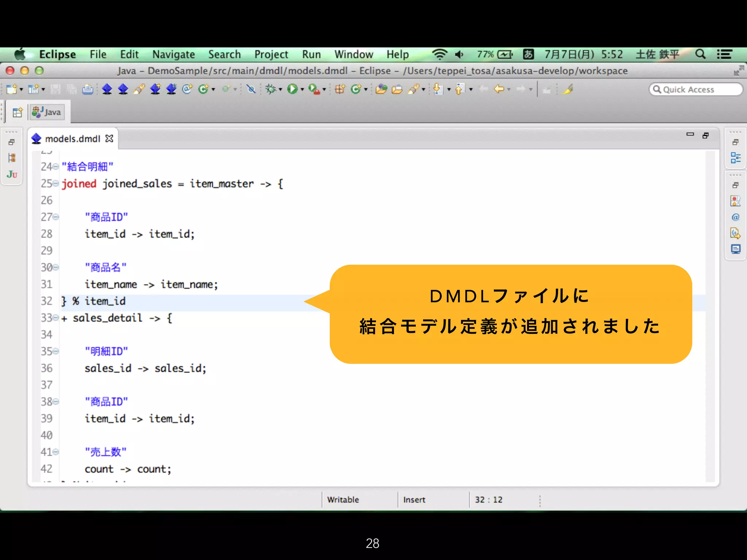The image size is (747, 560).
Task: Click 'Writable' in status bar
Action: point(343,499)
